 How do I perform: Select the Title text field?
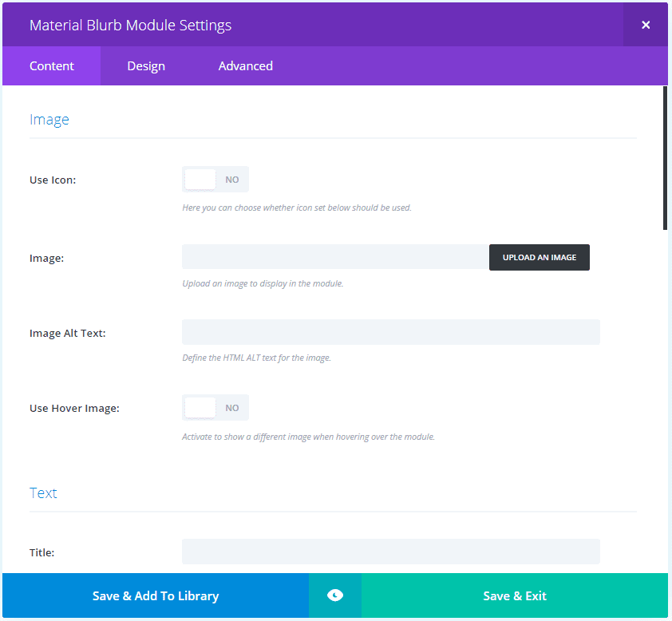390,552
